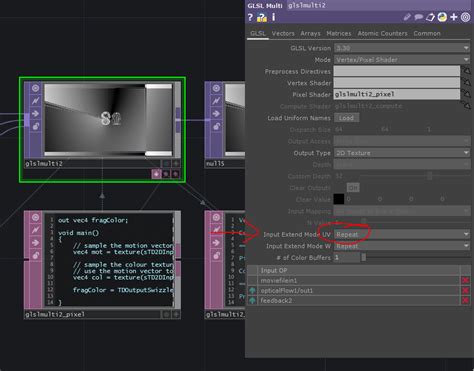Click the pencil icon in parameter header
The height and width of the screenshot is (371, 474).
(x=407, y=17)
